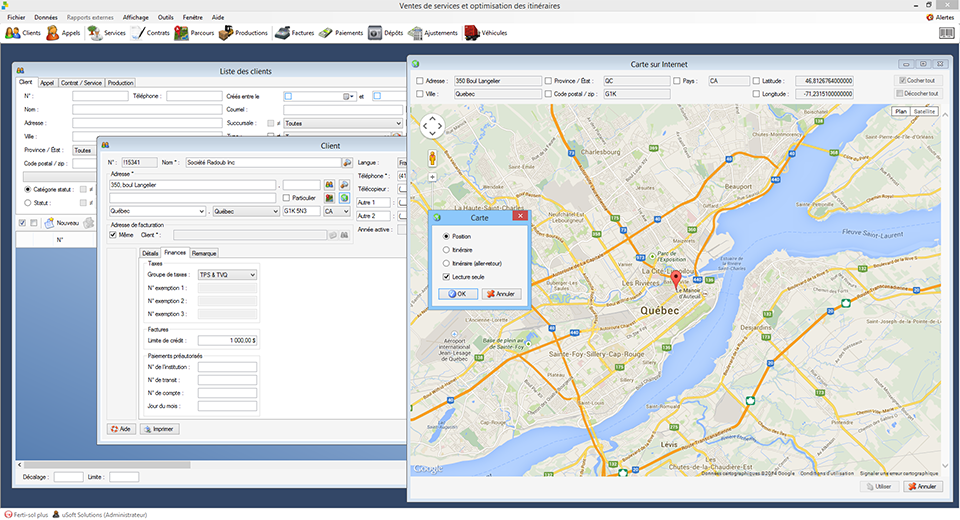960x520 pixels.
Task: Click OK in the Carte dialog
Action: tap(457, 294)
